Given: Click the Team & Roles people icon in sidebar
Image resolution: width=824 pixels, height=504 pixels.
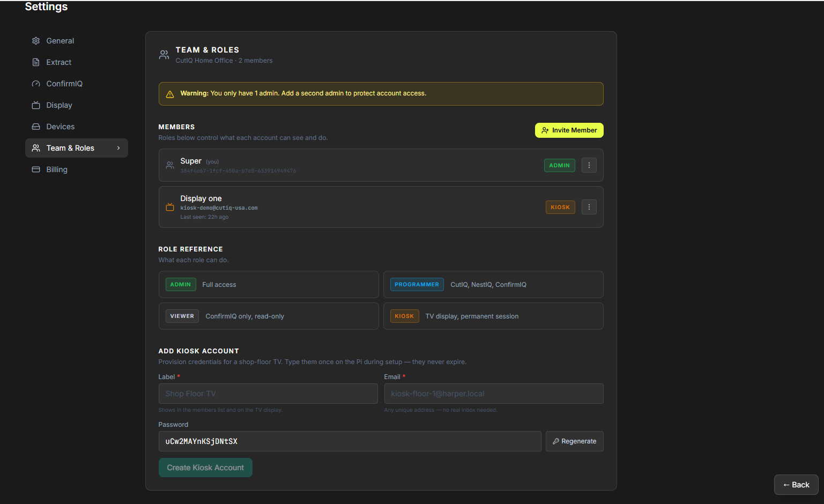Looking at the screenshot, I should [x=36, y=148].
